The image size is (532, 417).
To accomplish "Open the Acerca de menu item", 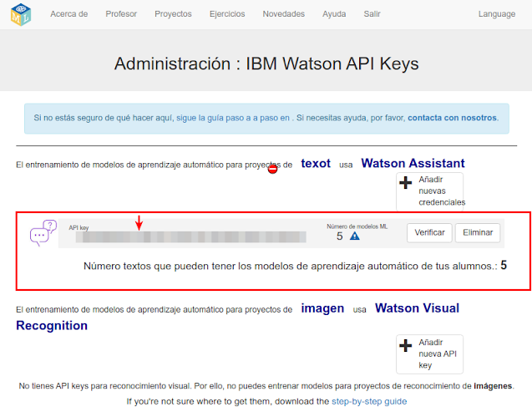I will tap(68, 14).
